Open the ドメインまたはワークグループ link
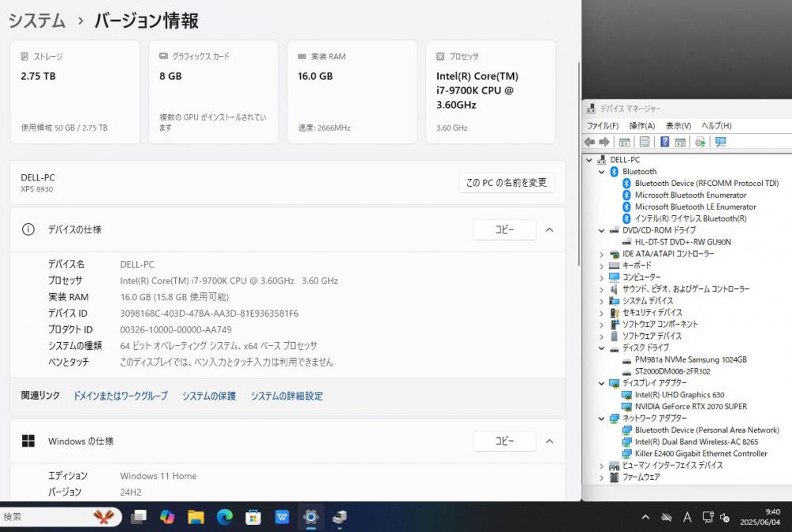This screenshot has width=792, height=532. coord(120,396)
